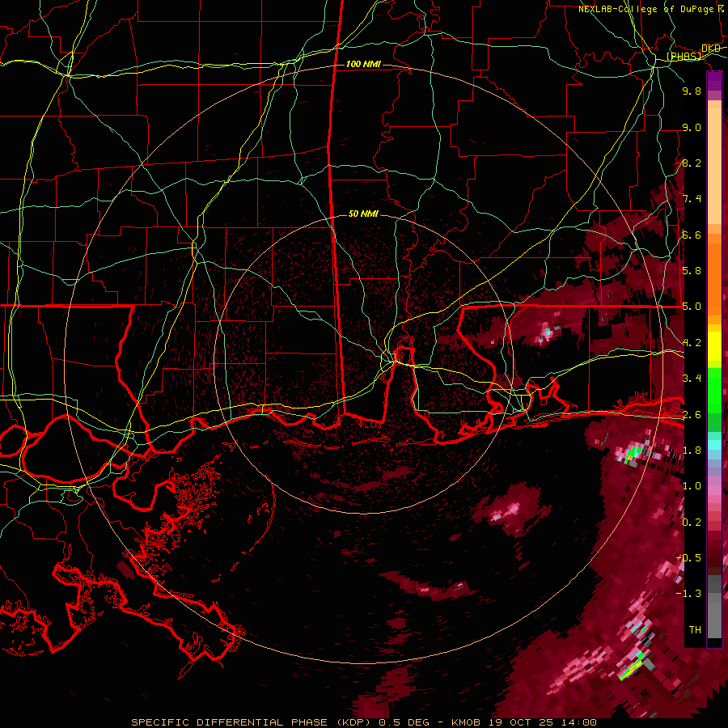Click the SPECIFIC DIFFERENTIAL PHASE (KDP) caption

[x=252, y=722]
